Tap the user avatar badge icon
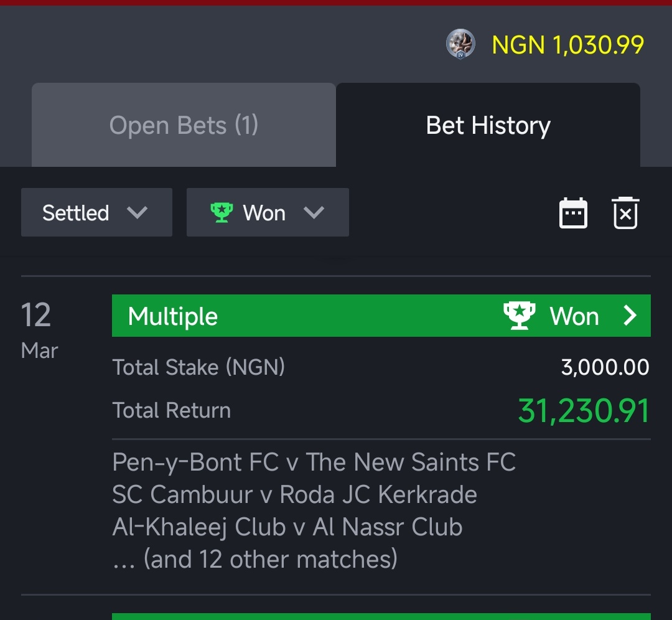The image size is (672, 620). (460, 44)
